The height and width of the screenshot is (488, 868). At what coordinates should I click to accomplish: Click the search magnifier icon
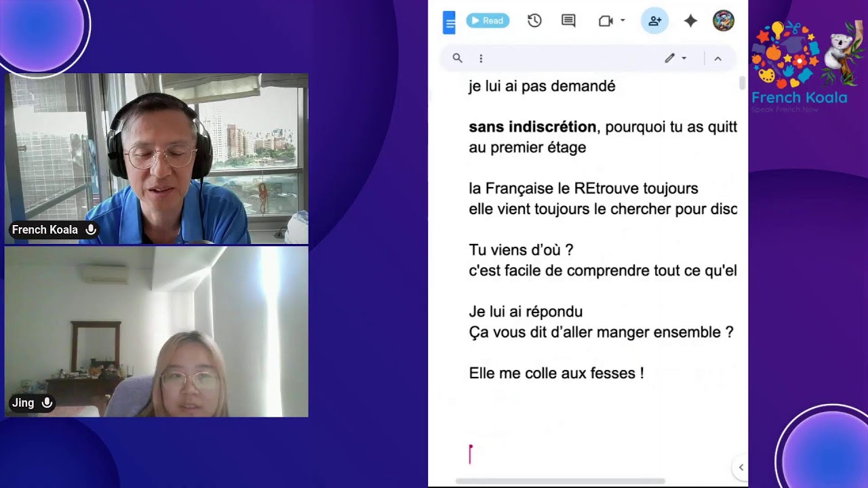458,58
